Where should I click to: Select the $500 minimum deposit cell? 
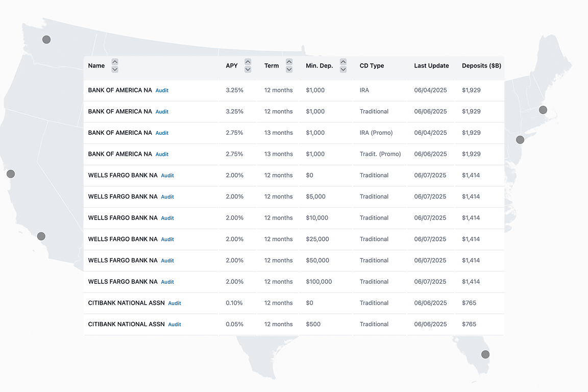313,324
